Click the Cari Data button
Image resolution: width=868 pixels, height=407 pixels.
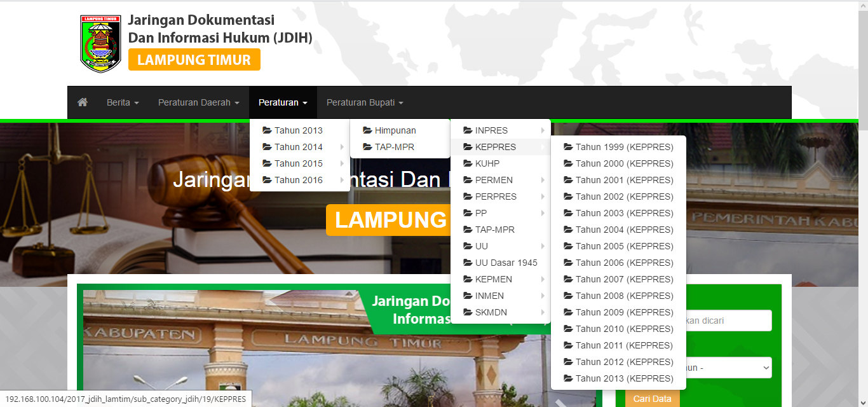(x=652, y=398)
